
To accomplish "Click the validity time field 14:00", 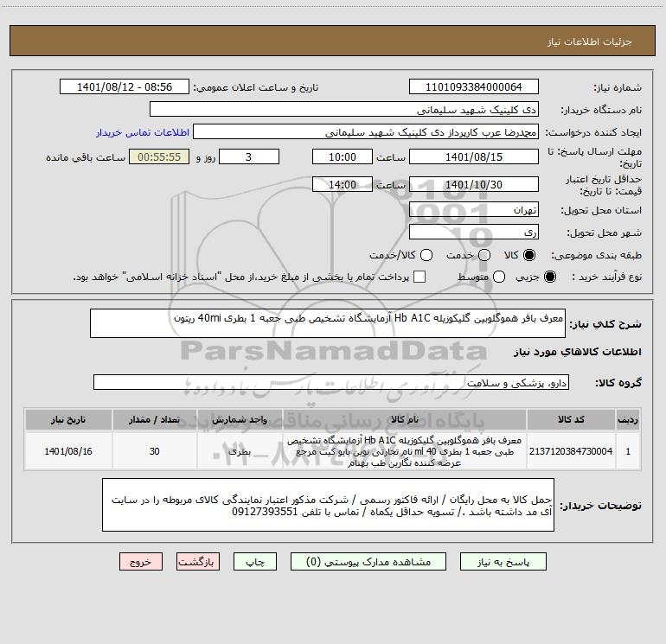I will pos(343,185).
